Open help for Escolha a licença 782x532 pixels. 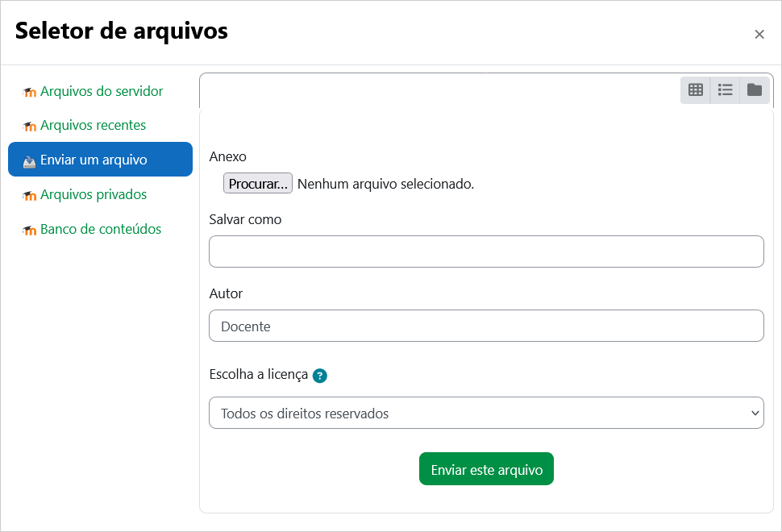[x=320, y=376]
